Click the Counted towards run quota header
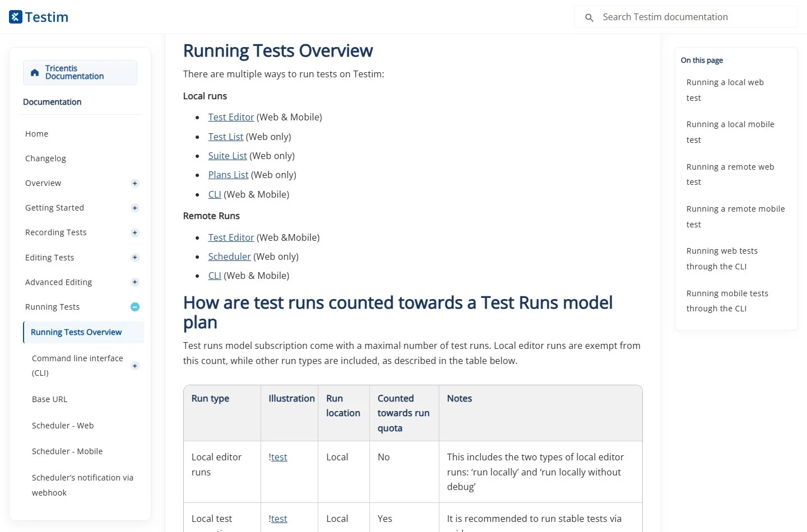This screenshot has width=807, height=532. [403, 413]
